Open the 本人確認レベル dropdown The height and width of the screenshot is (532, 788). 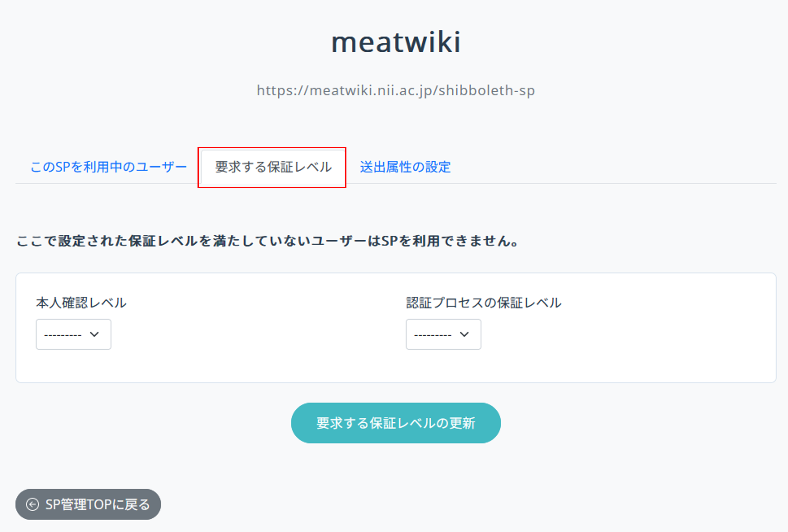(73, 334)
